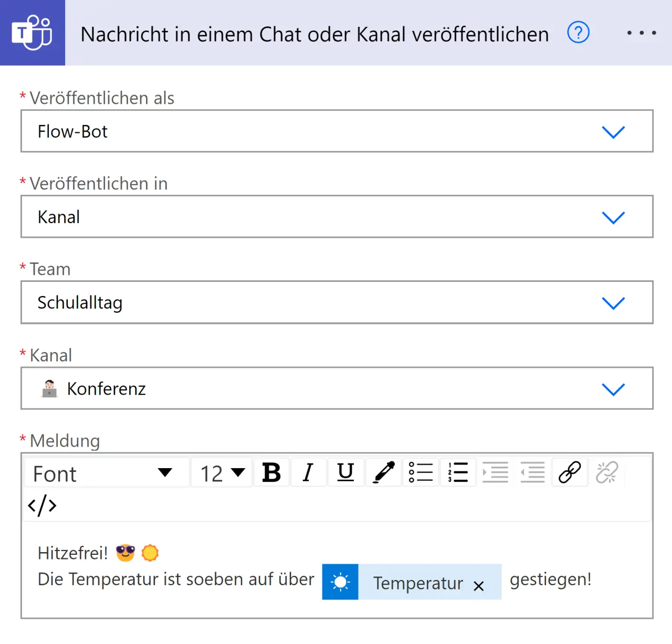Pick text color with the pen icon
Screen dimensions: 672x644
pos(384,473)
